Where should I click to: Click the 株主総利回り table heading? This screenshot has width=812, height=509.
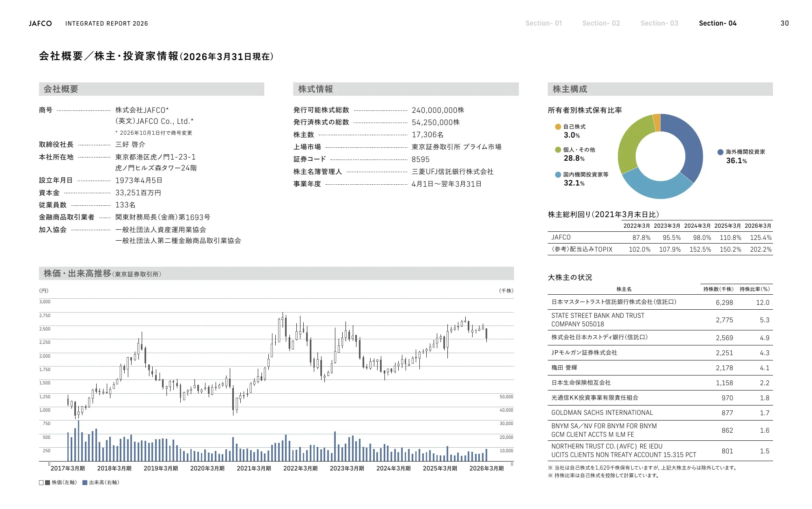click(x=603, y=214)
